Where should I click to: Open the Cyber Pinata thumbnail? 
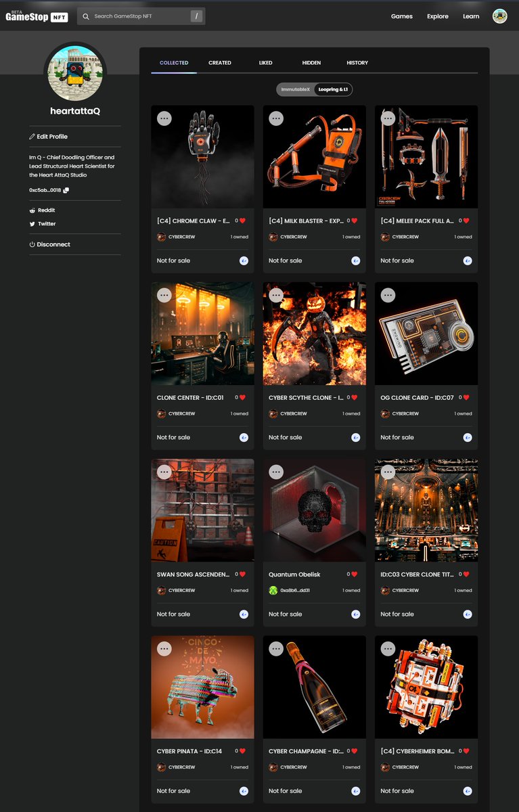(203, 687)
